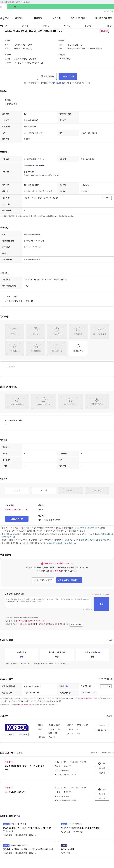The height and width of the screenshot is (868, 114).
Task: Jump to the 복리후생 section tab
Action: point(67,26)
